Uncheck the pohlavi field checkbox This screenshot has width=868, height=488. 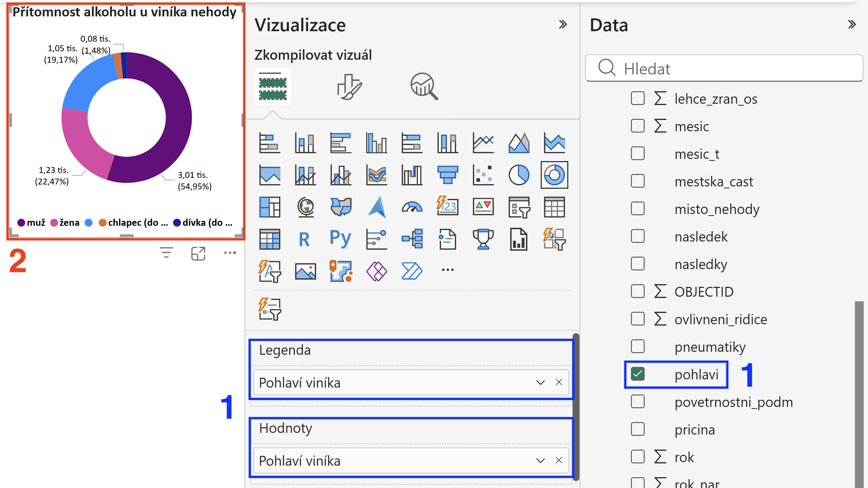637,374
